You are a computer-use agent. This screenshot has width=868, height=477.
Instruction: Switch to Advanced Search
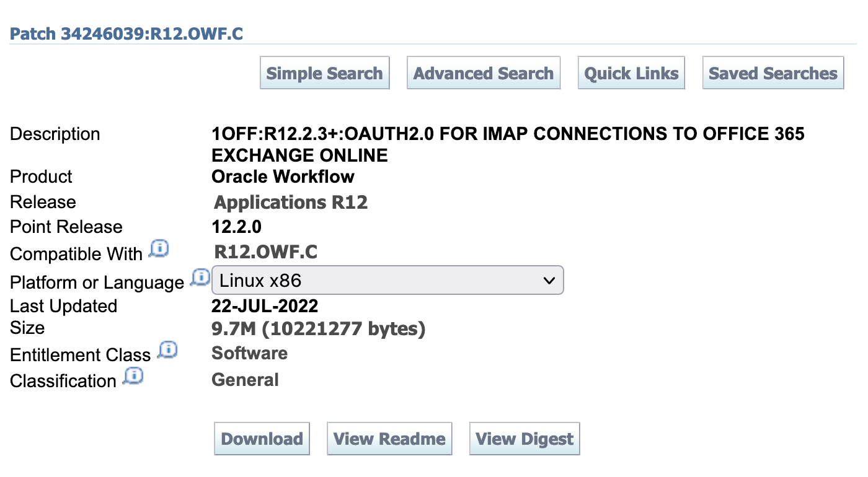point(484,73)
